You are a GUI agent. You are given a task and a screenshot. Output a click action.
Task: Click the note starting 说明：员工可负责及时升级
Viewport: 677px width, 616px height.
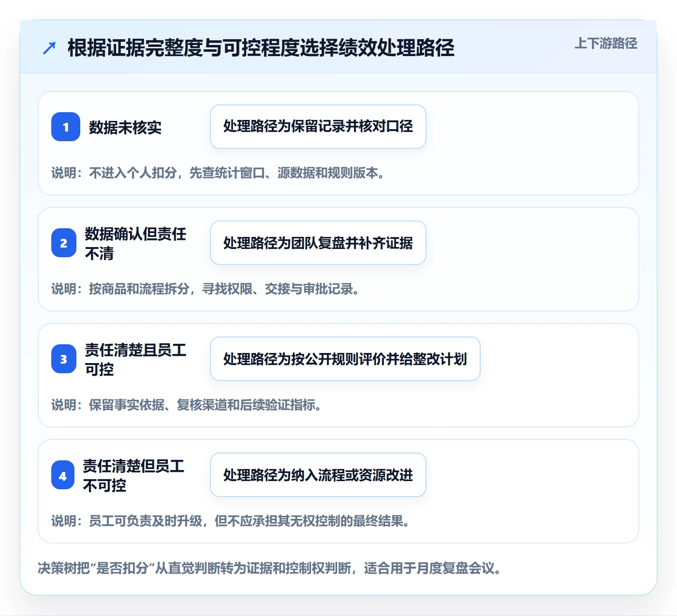coord(231,521)
